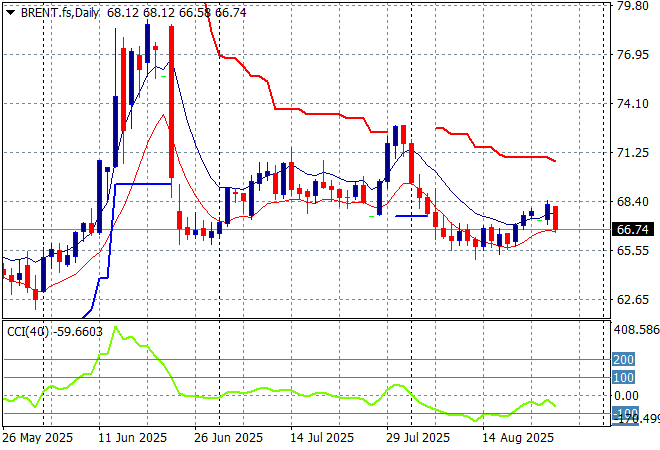Click the 79.80 price axis label
This screenshot has width=660, height=450.
coord(632,5)
